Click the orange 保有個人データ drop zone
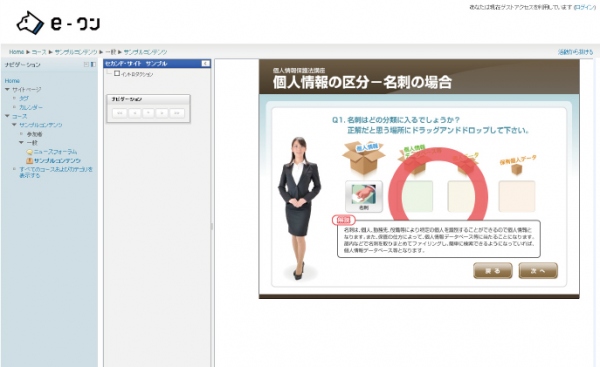 (517, 196)
